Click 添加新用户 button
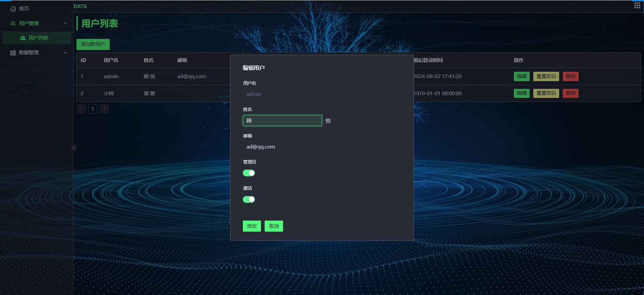 tap(93, 44)
